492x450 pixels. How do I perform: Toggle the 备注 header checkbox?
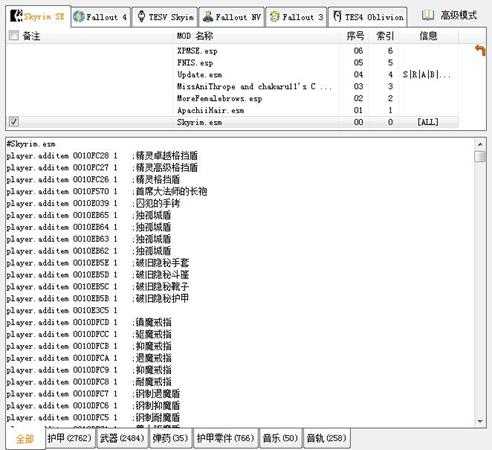tap(14, 35)
